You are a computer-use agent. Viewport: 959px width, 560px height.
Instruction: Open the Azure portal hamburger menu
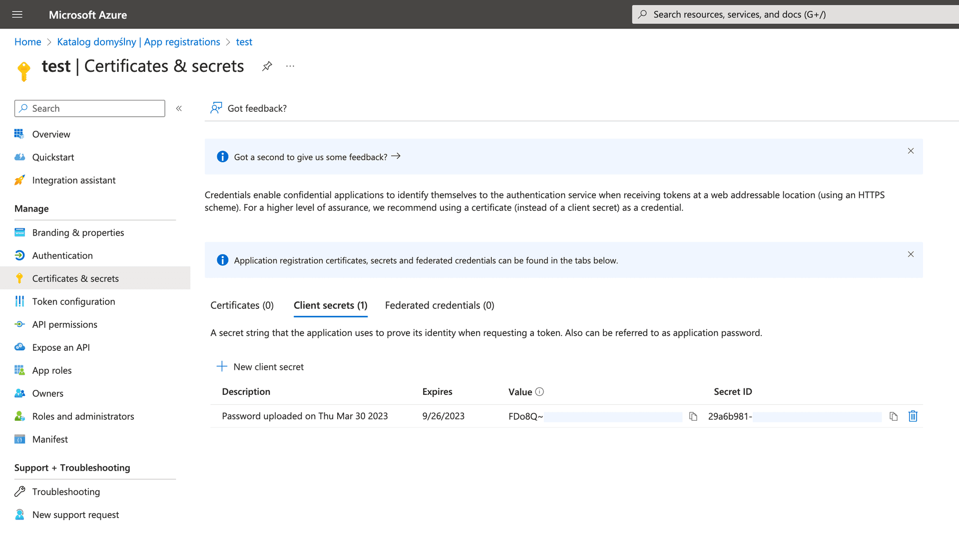(17, 14)
